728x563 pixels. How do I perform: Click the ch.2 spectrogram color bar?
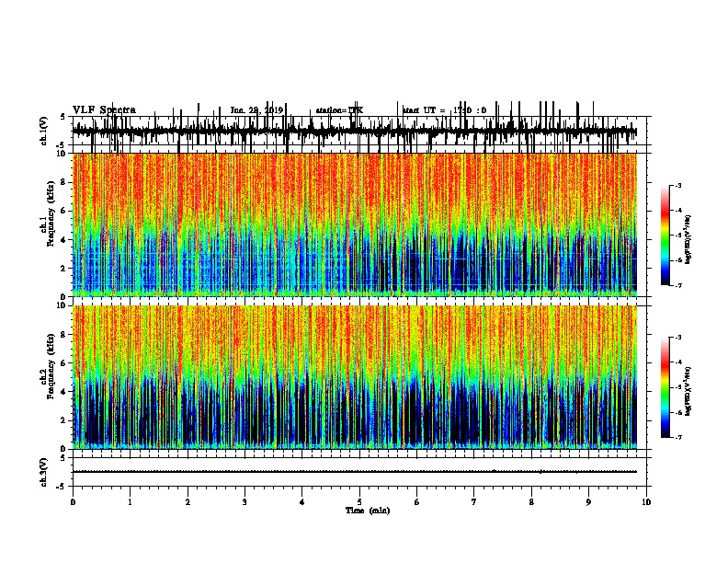coord(665,387)
